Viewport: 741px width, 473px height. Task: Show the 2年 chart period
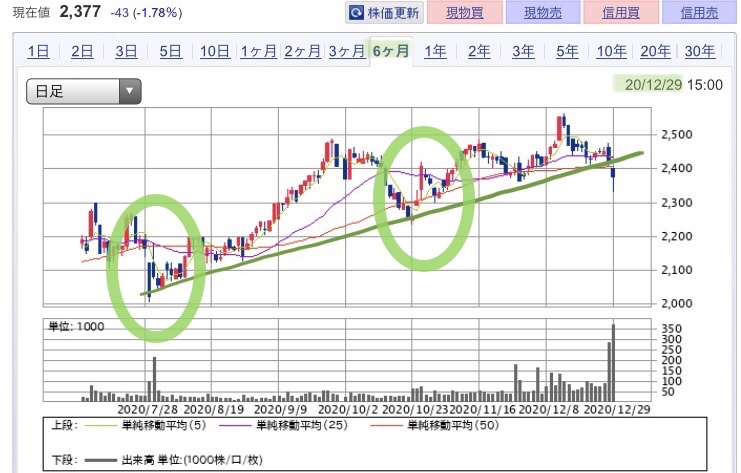pyautogui.click(x=479, y=51)
